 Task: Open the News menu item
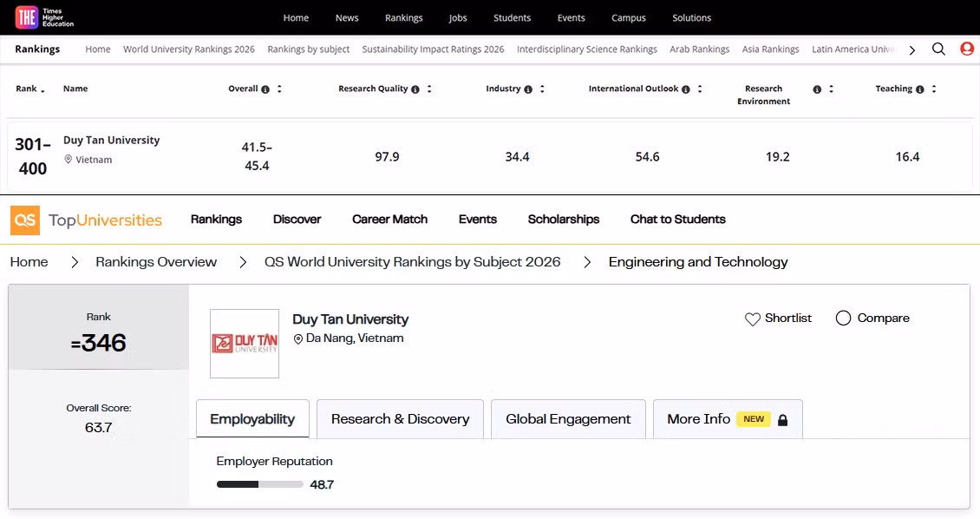[x=347, y=17]
